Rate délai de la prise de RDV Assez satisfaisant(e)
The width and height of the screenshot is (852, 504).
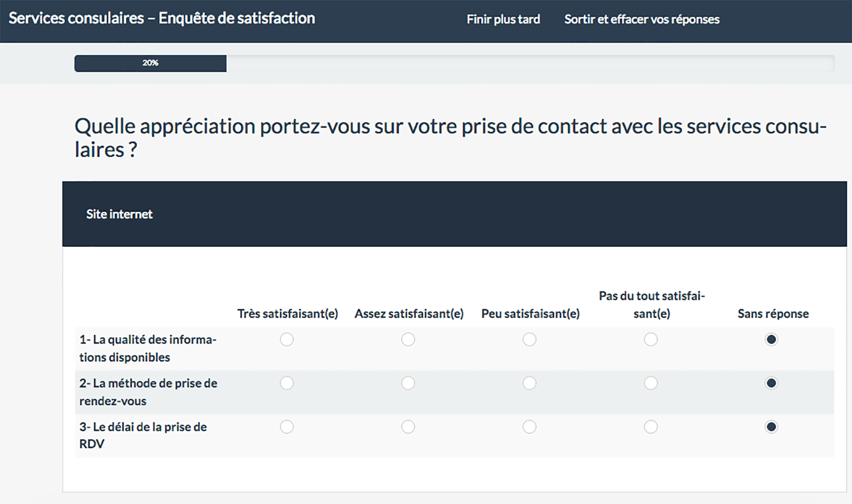tap(408, 427)
